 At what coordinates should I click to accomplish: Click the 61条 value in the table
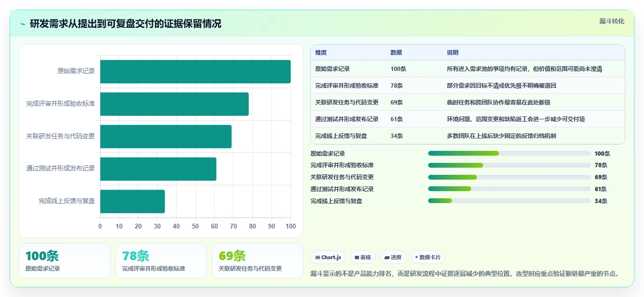397,119
